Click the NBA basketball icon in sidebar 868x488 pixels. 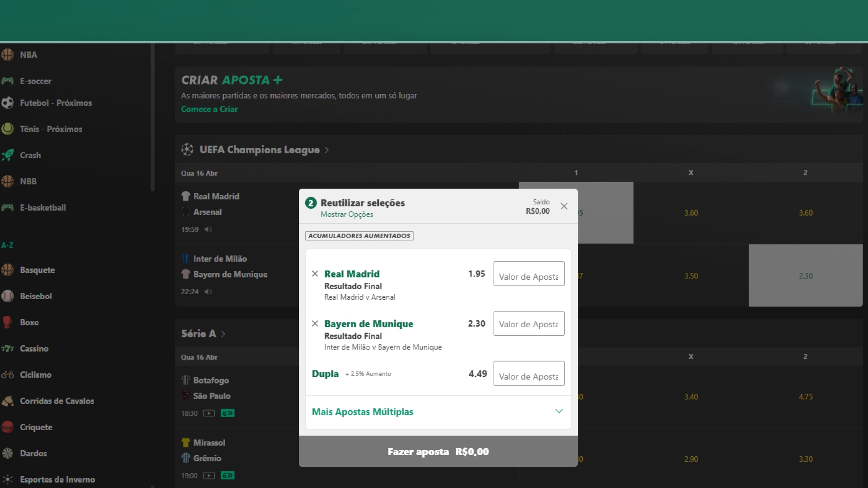pos(7,55)
